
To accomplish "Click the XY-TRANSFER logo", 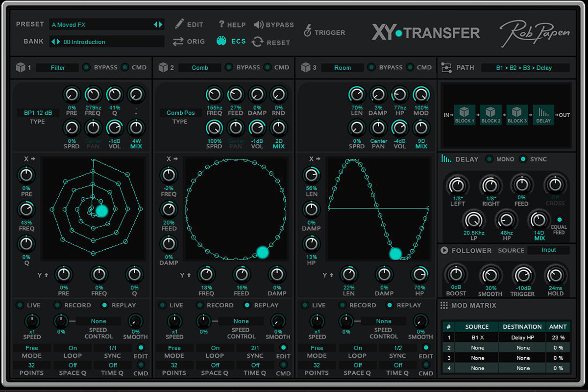I will tap(426, 33).
